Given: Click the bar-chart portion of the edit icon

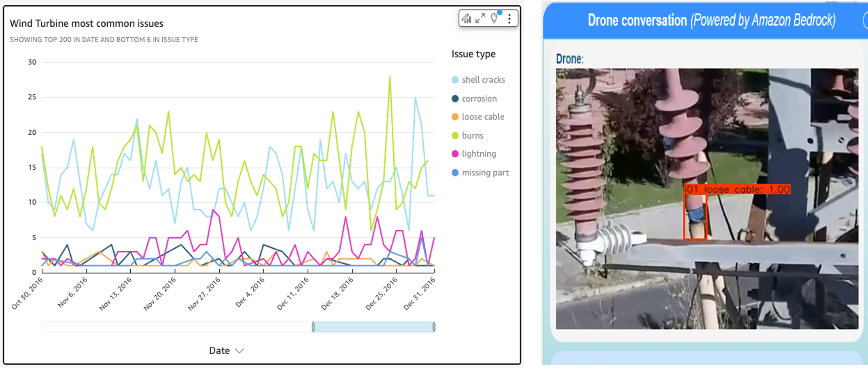Looking at the screenshot, I should pos(468,20).
